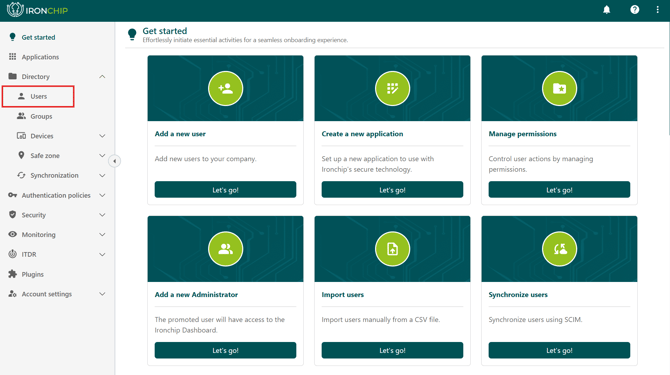The image size is (670, 375).
Task: Click the Users person icon
Action: (21, 96)
